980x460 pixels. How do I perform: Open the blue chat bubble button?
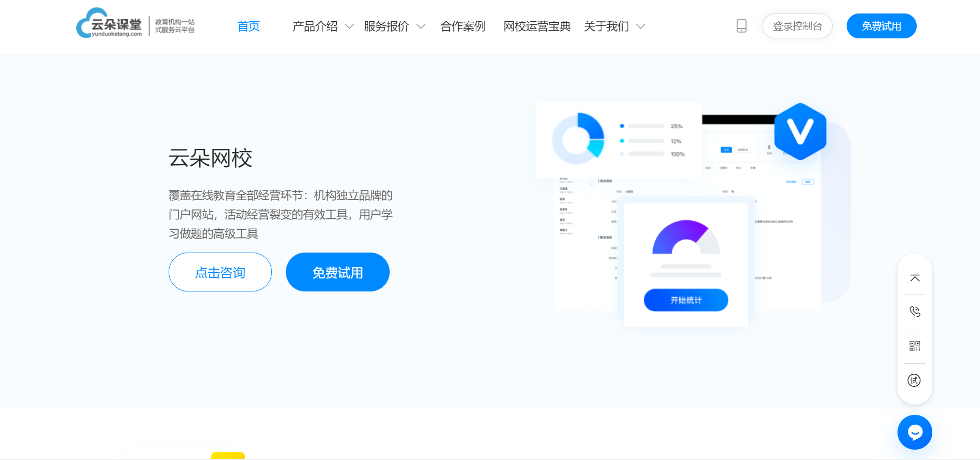[x=915, y=432]
